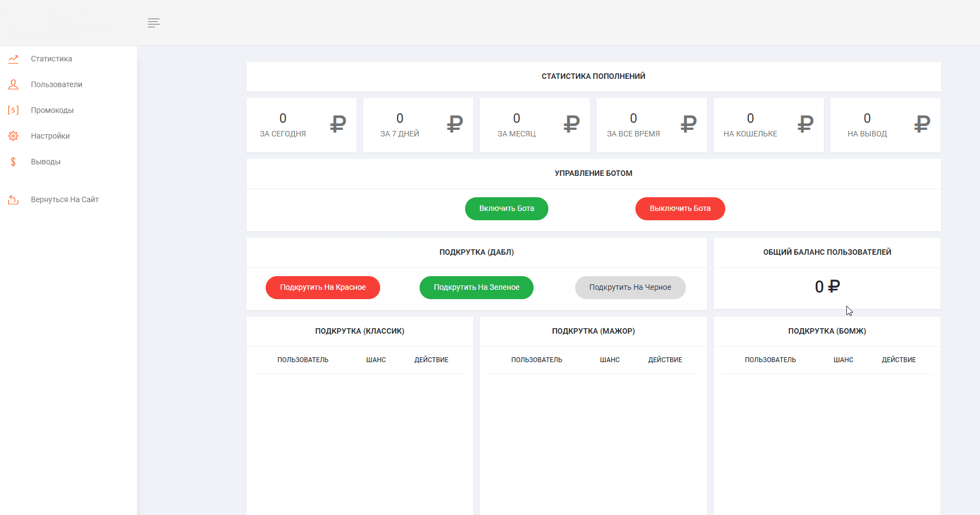Image resolution: width=980 pixels, height=515 pixels.
Task: Go to the Выводы menu item
Action: coord(45,162)
